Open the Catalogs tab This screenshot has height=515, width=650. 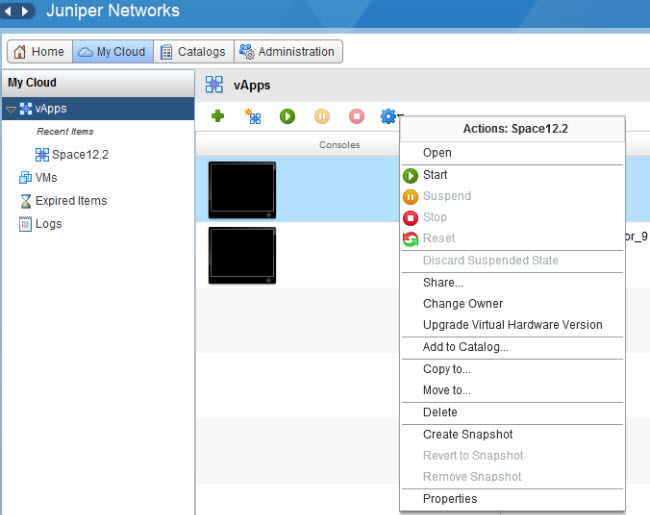coord(194,51)
